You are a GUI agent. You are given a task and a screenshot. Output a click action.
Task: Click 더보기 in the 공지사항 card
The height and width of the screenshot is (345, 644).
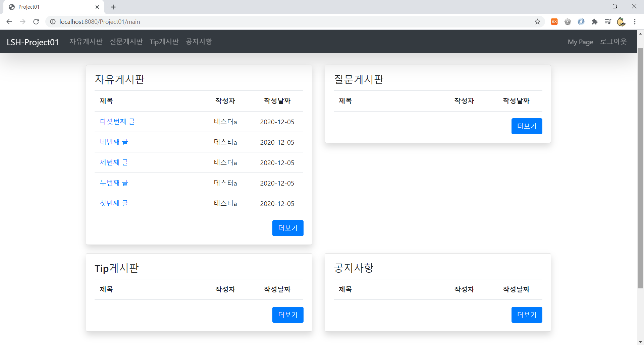pyautogui.click(x=527, y=315)
